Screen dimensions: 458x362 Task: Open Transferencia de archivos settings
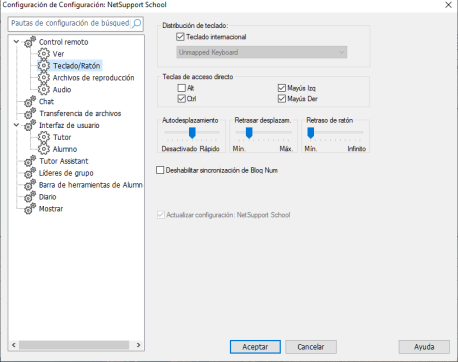coord(80,113)
